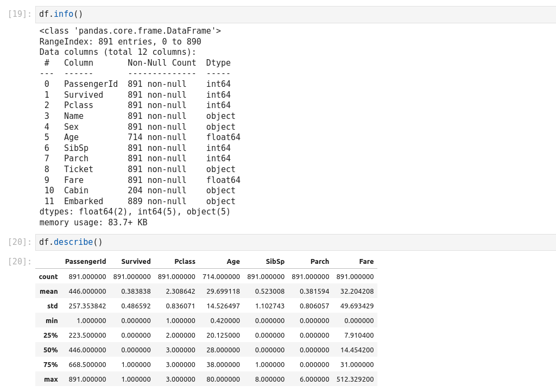Click the Age column header in describe table
This screenshot has height=392, width=556.
(x=233, y=261)
